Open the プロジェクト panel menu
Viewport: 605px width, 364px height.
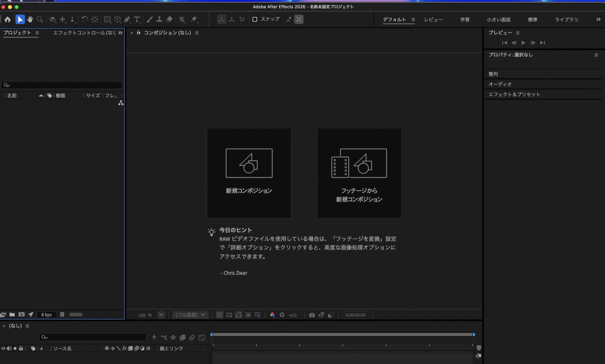click(37, 33)
